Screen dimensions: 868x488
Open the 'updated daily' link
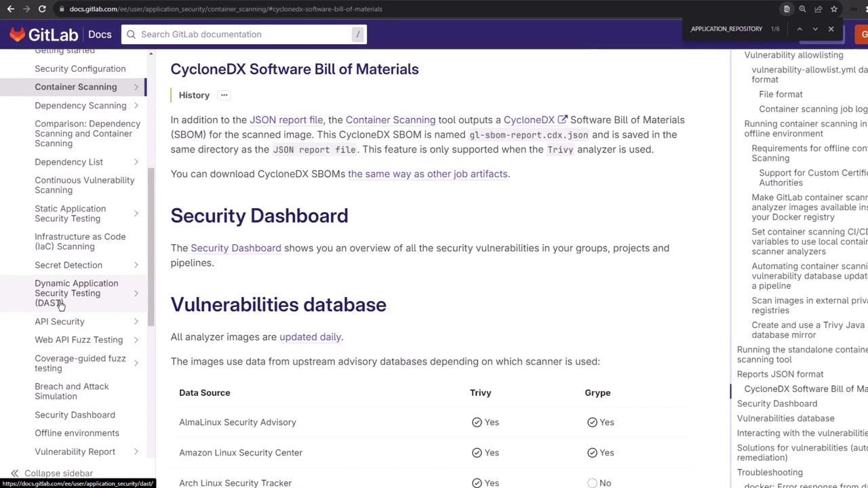pyautogui.click(x=310, y=337)
